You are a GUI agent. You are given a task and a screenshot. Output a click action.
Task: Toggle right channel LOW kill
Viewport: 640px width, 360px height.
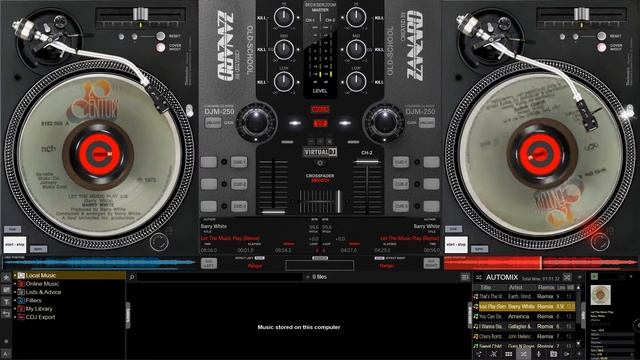[x=379, y=82]
